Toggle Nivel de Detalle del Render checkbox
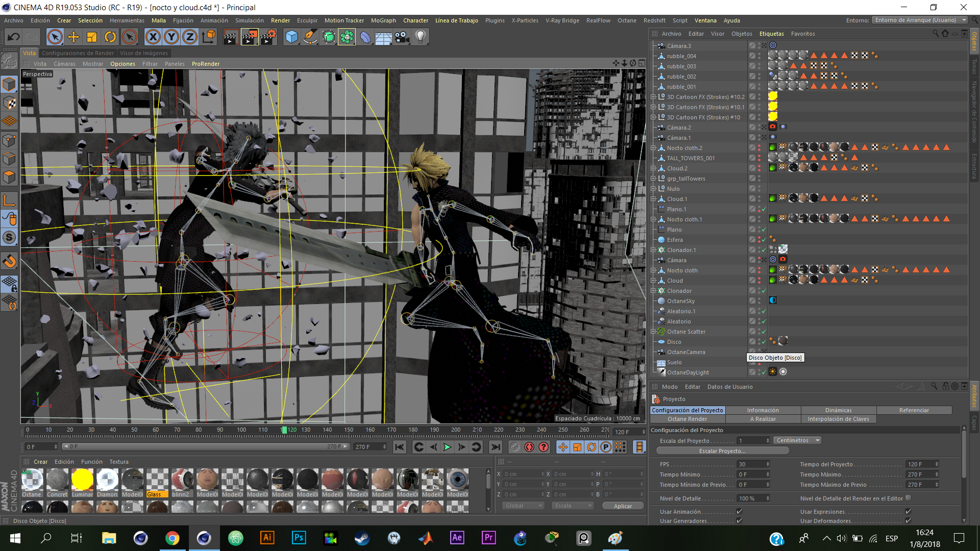 click(908, 498)
